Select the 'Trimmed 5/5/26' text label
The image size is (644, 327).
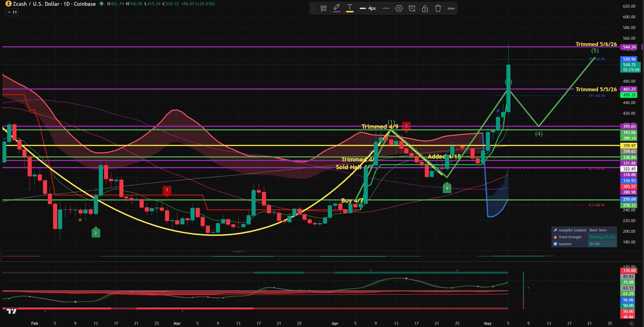597,89
